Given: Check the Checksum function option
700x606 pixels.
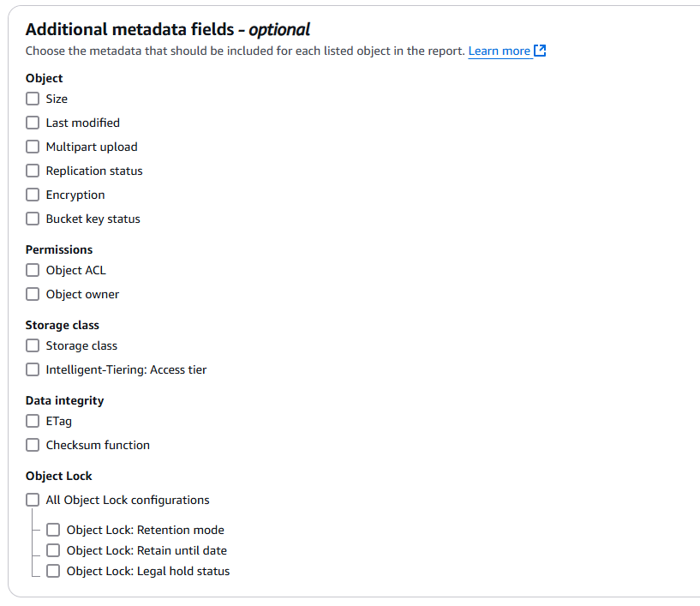Looking at the screenshot, I should (32, 445).
